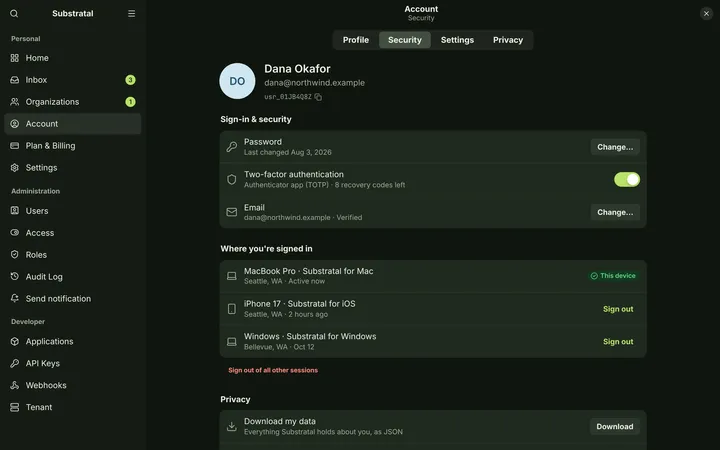Go to Home in the sidebar
The image size is (720, 450).
[73, 58]
